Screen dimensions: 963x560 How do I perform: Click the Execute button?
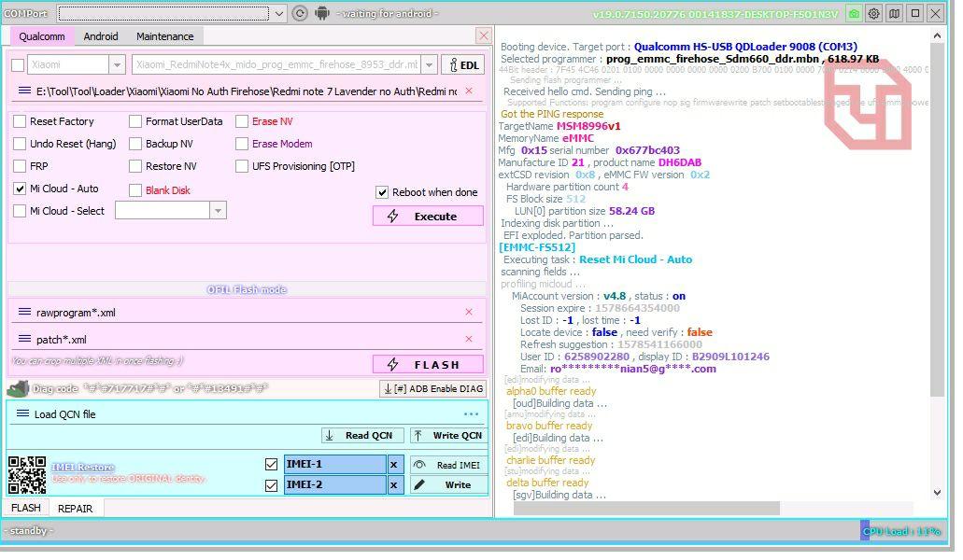[x=428, y=216]
